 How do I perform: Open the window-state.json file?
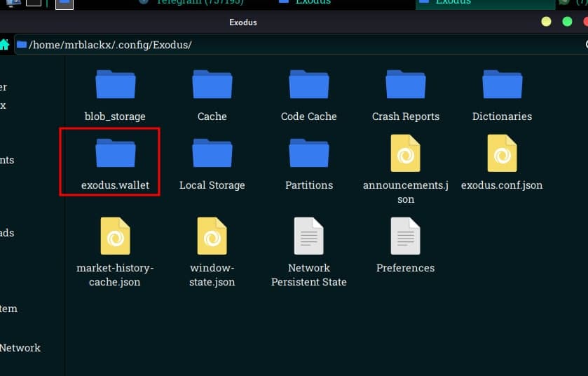(212, 236)
